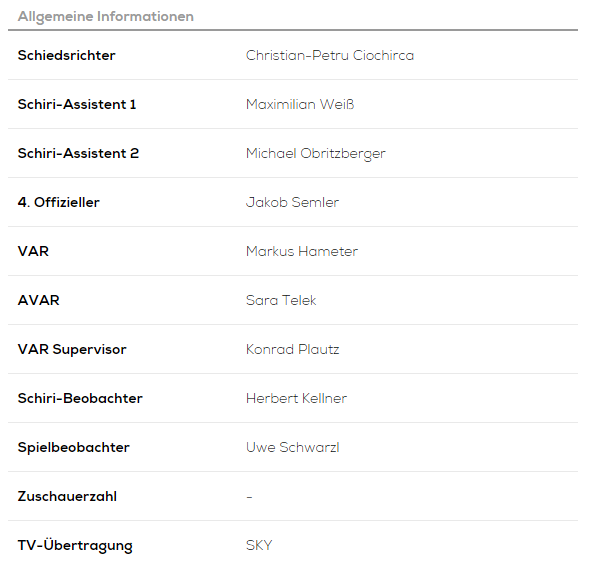589x571 pixels.
Task: Open Maximilian Weiß assistant entry
Action: pyautogui.click(x=300, y=104)
